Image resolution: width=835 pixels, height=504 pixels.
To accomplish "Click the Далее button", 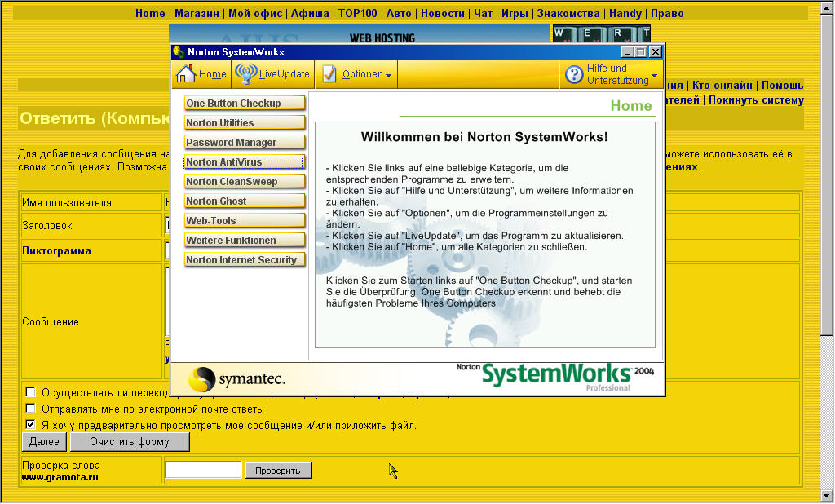I will 44,442.
